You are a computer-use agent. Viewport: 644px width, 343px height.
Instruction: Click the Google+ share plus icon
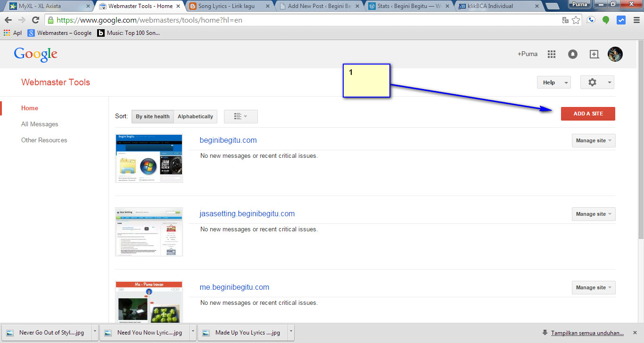pyautogui.click(x=594, y=54)
